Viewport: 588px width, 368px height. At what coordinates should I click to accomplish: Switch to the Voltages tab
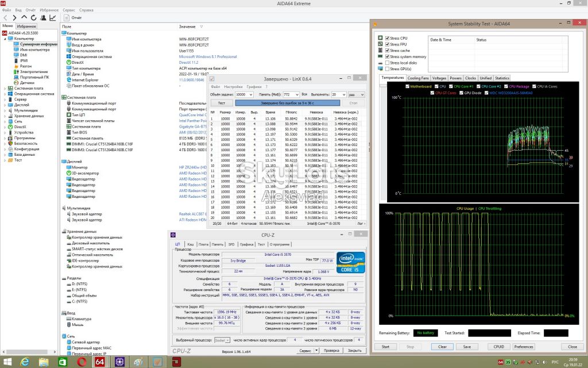439,78
